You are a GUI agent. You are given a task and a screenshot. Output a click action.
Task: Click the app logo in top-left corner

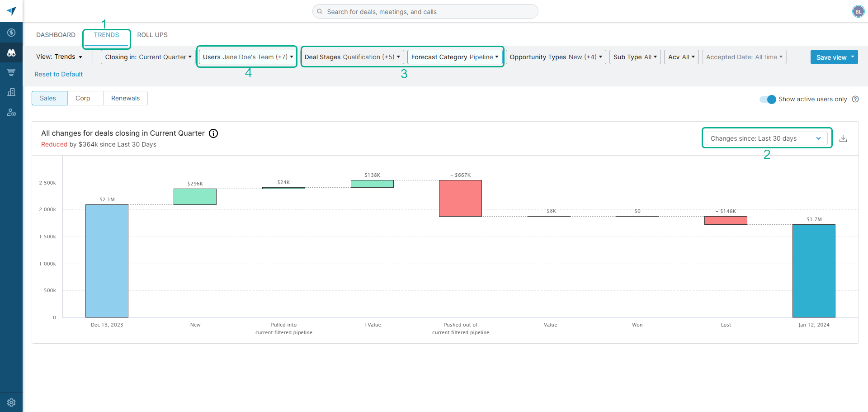11,11
